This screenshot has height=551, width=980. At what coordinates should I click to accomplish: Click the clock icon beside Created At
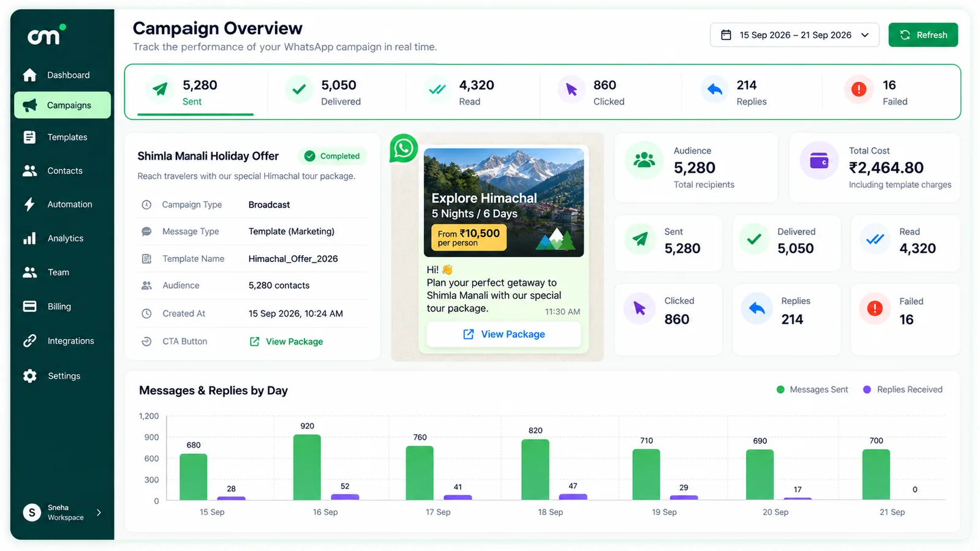146,313
